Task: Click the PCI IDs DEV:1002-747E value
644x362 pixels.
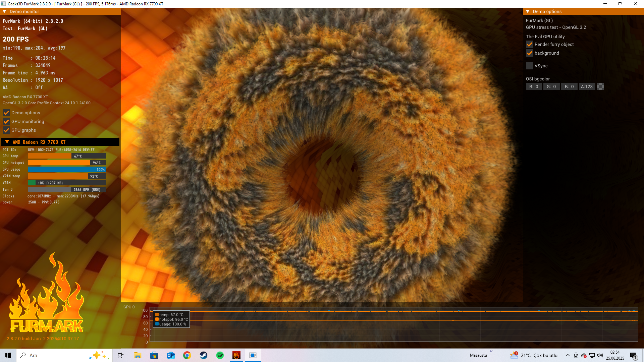Action: point(61,150)
